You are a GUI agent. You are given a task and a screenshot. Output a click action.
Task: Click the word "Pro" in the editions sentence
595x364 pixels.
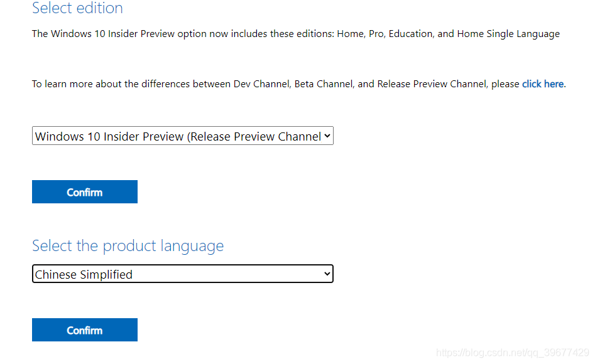[x=375, y=34]
